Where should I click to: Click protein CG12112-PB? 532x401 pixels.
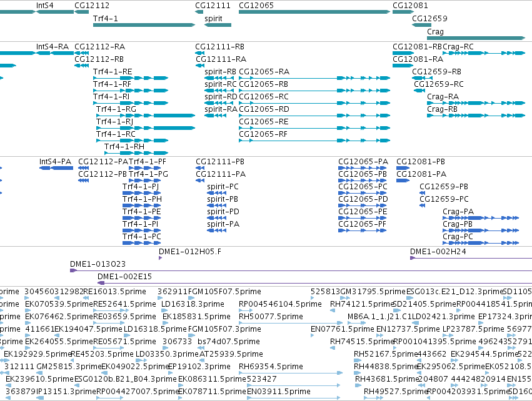(x=103, y=174)
